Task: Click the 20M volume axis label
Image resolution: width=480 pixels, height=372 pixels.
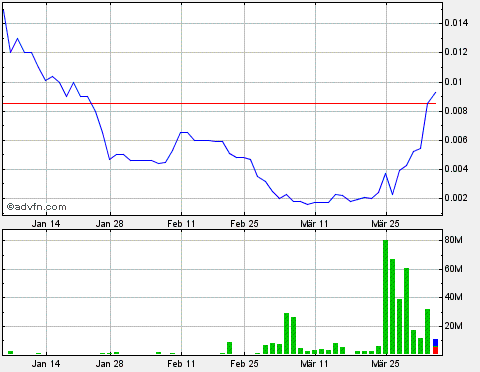Action: click(453, 326)
